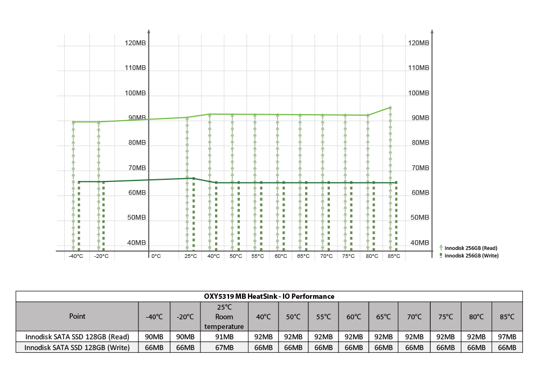Image resolution: width=539 pixels, height=392 pixels.
Task: Click the 70MB label on the left axis
Action: (137, 168)
